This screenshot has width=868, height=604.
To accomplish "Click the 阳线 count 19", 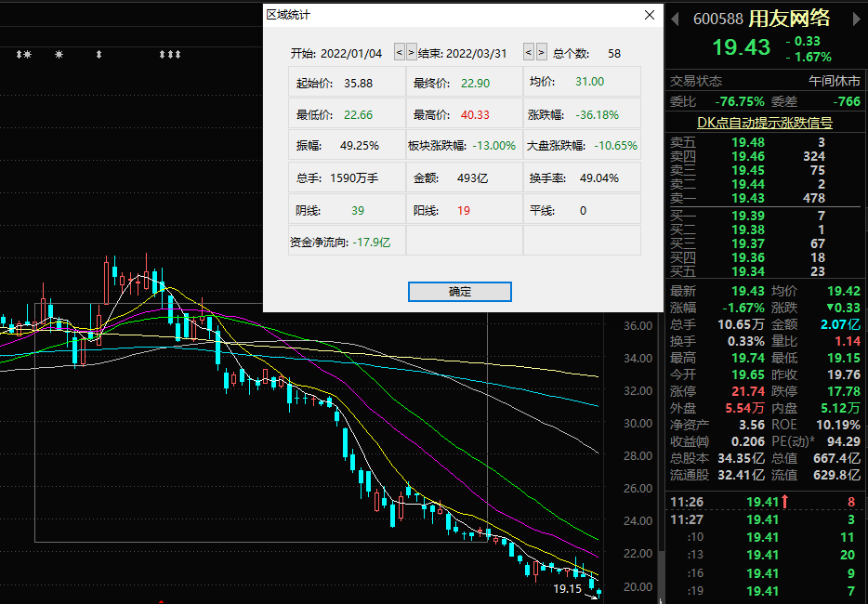I will [464, 210].
